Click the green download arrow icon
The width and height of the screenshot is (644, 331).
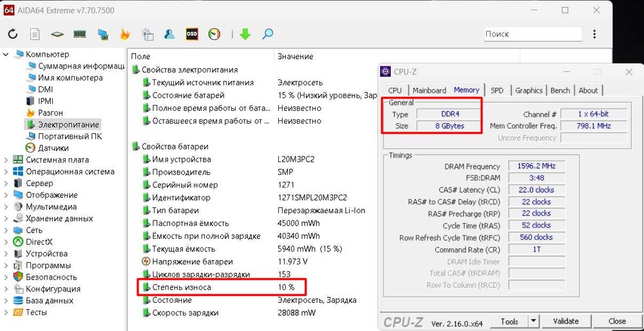[245, 34]
